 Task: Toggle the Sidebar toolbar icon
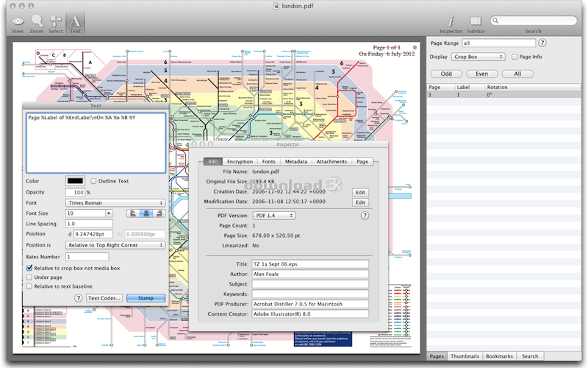tap(476, 24)
